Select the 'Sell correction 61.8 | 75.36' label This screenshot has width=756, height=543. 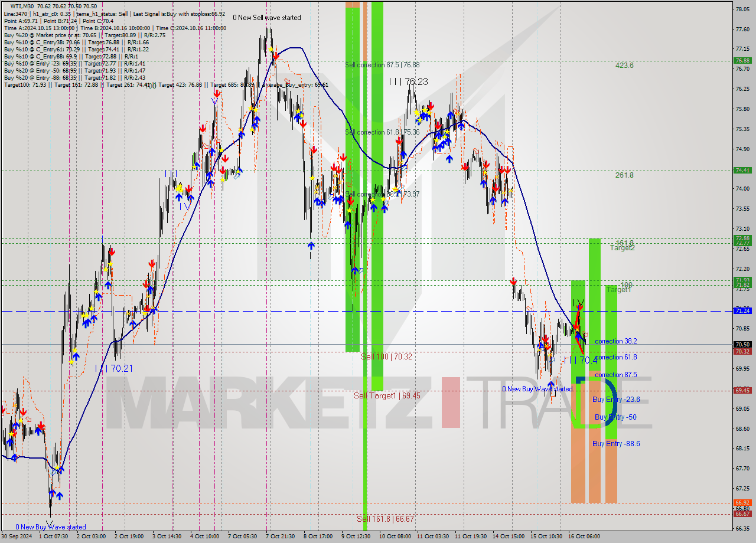tap(382, 132)
